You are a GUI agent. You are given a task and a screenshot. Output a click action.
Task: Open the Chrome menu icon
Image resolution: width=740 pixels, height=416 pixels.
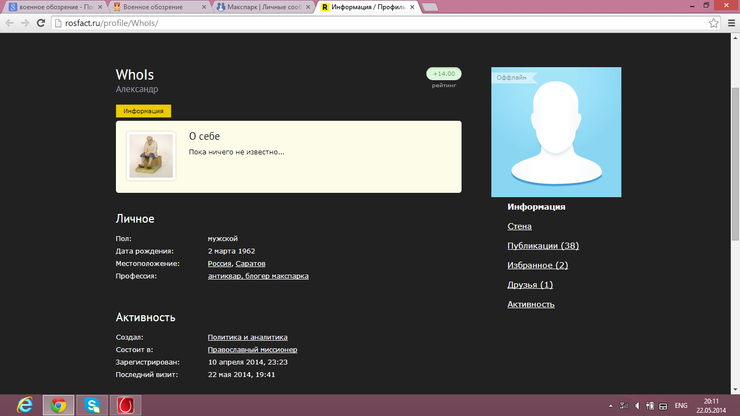[x=731, y=23]
